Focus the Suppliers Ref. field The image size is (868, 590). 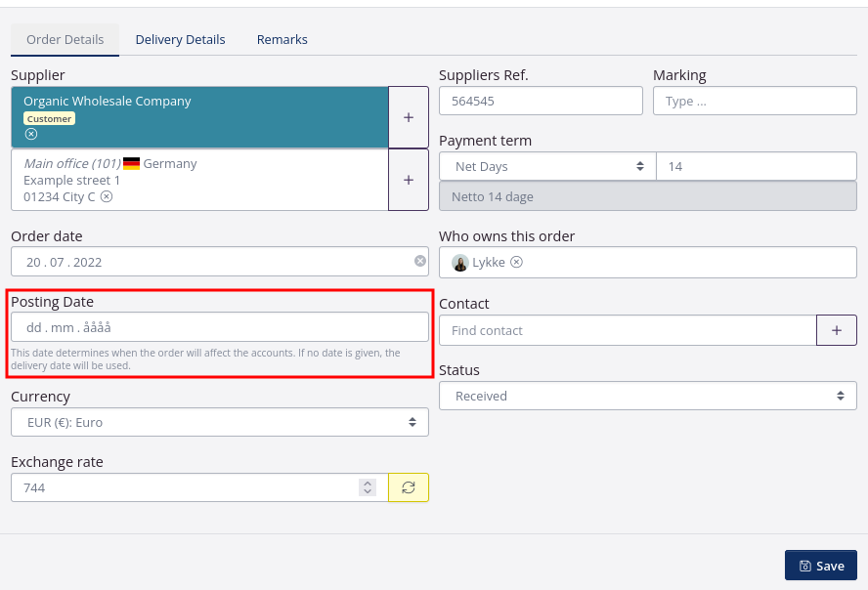pos(541,101)
